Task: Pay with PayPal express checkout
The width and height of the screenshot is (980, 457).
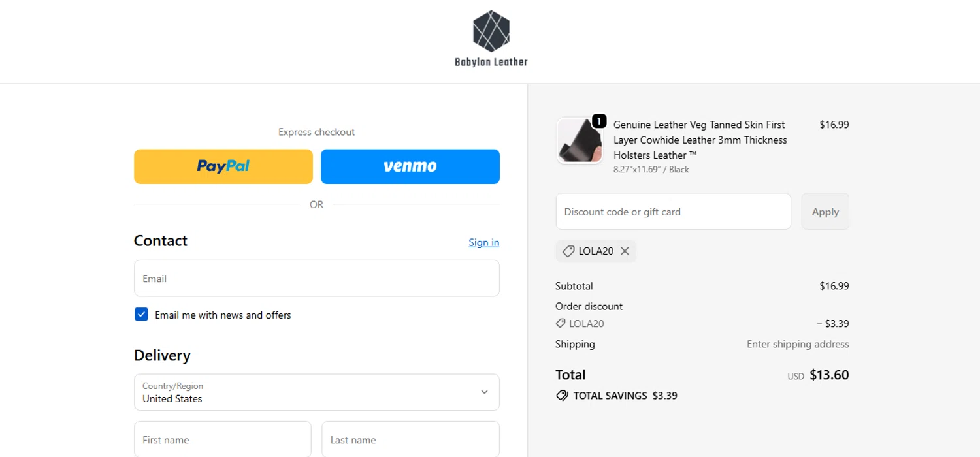Action: [x=223, y=166]
